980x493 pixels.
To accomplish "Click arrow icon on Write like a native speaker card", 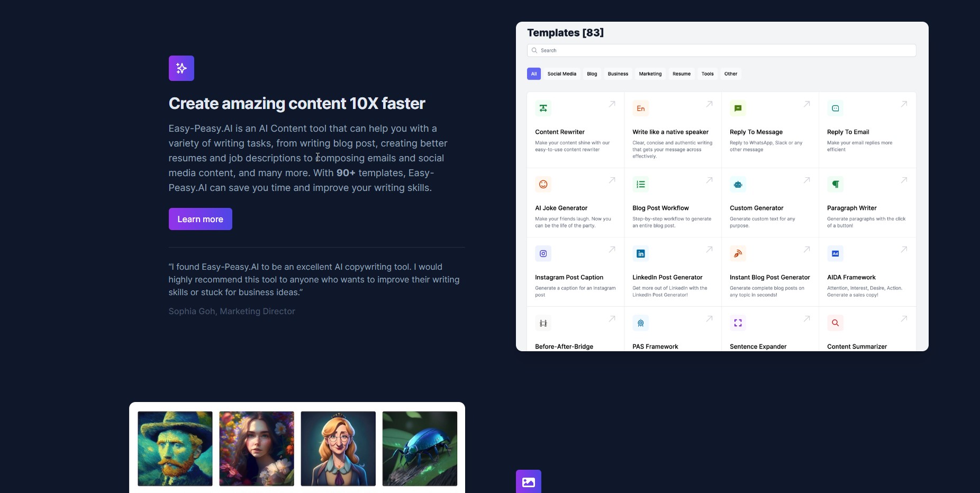I will click(709, 104).
